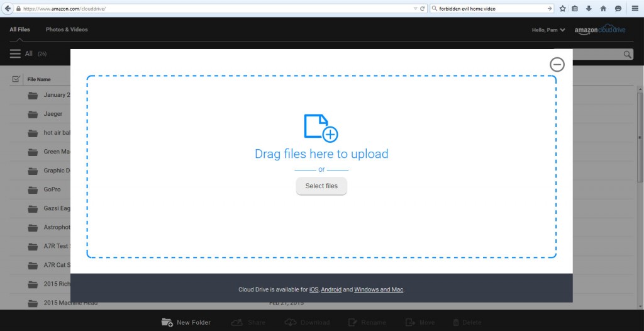Open the Firefox downloads arrow
644x331 pixels.
(x=589, y=8)
